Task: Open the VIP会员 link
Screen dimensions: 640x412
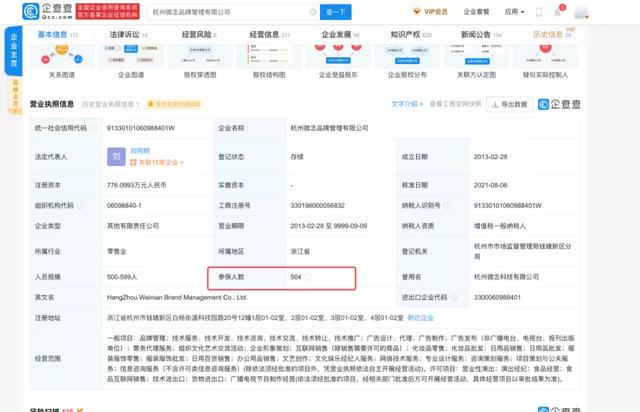Action: [x=436, y=12]
